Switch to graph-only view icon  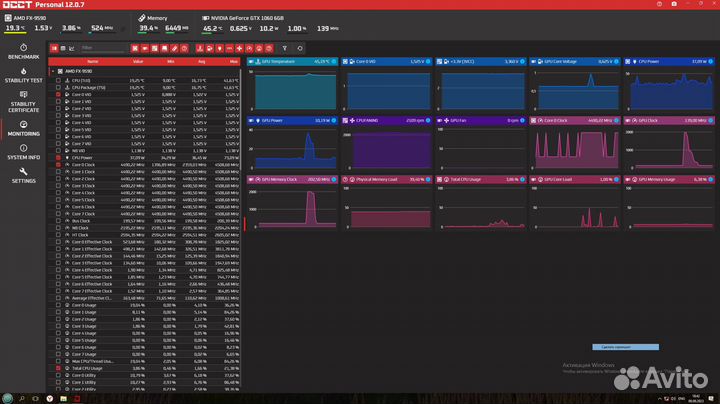(72, 48)
